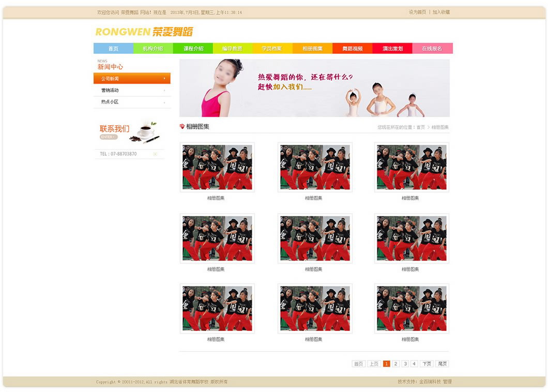Select 相册图集 in the navigation bar

[312, 48]
